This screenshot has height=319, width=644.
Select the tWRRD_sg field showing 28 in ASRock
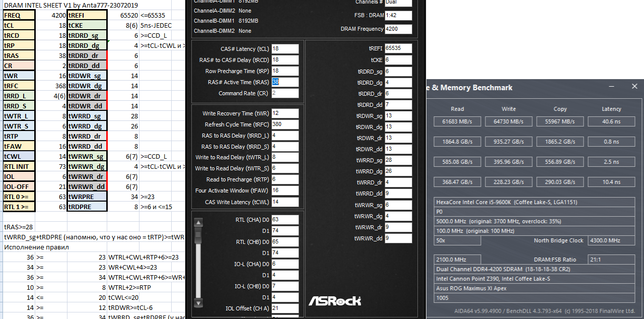(x=398, y=160)
